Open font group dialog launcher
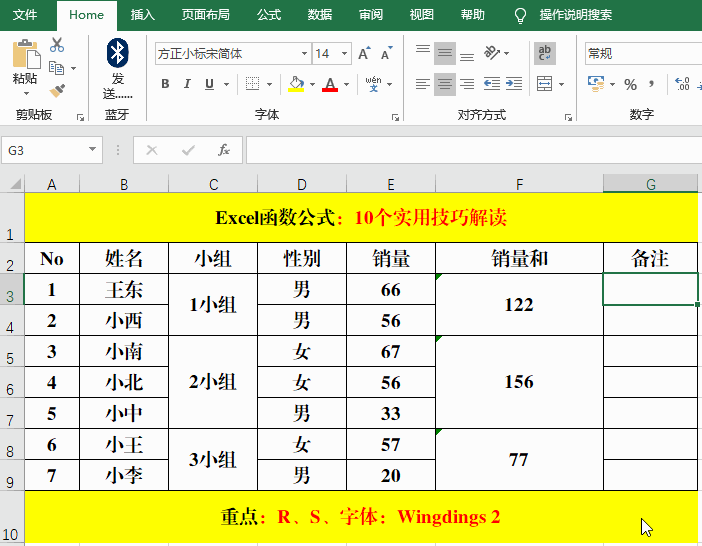This screenshot has height=546, width=702. [x=395, y=117]
